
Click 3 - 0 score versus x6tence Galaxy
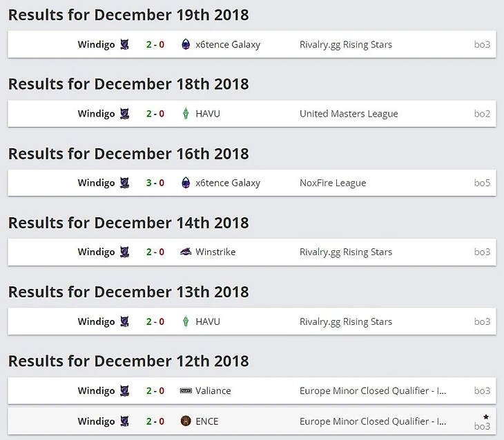pyautogui.click(x=155, y=183)
